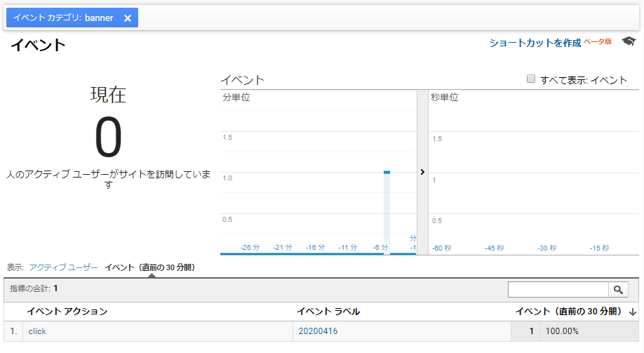
Task: Switch view to アクティブ ユーザー
Action: click(63, 267)
